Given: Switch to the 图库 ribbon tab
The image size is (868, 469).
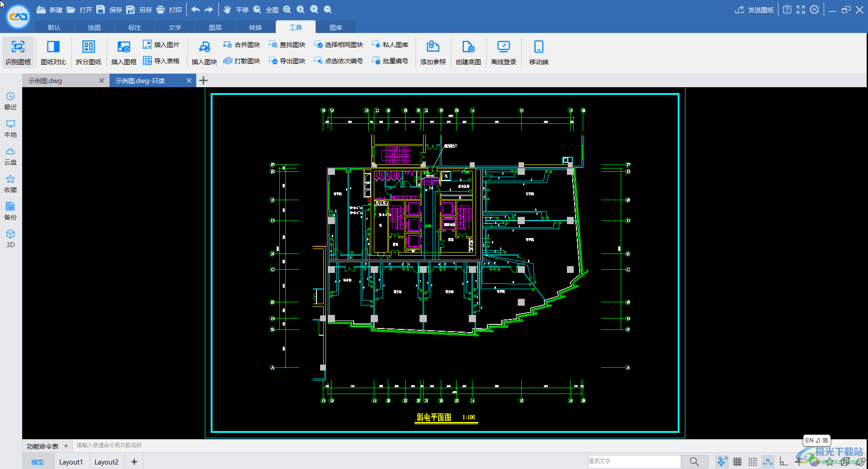Looking at the screenshot, I should [x=336, y=27].
